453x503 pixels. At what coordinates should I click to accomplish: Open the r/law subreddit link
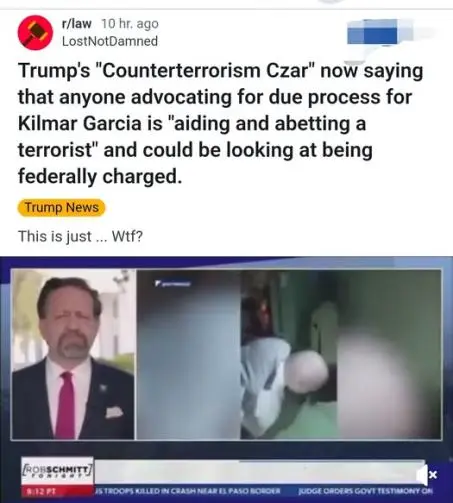point(77,24)
